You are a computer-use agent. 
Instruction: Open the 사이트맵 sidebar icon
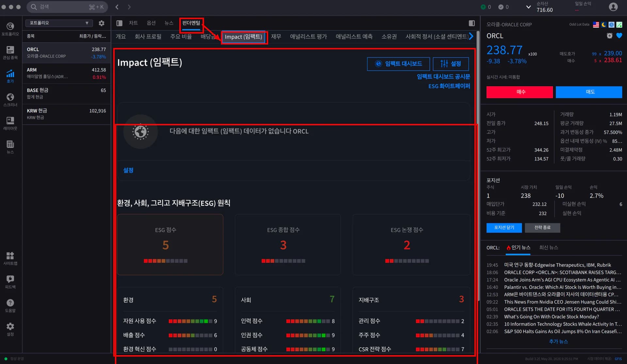10,258
